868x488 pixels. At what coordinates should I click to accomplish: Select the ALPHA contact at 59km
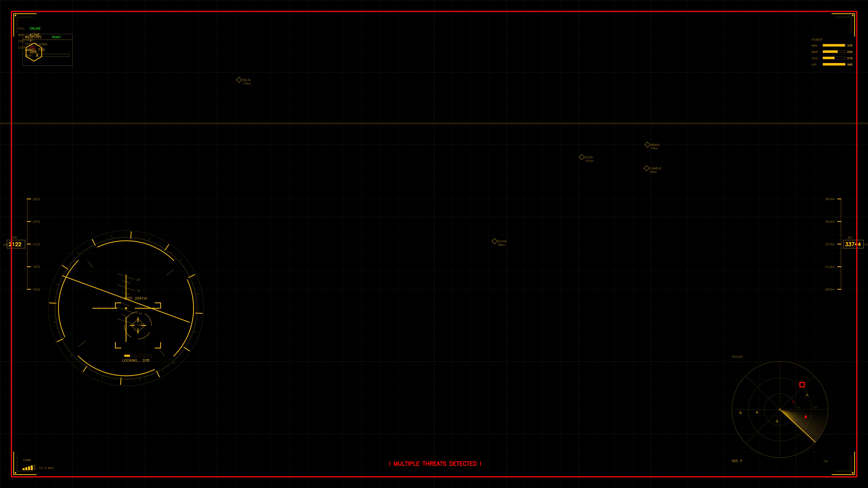pos(495,241)
